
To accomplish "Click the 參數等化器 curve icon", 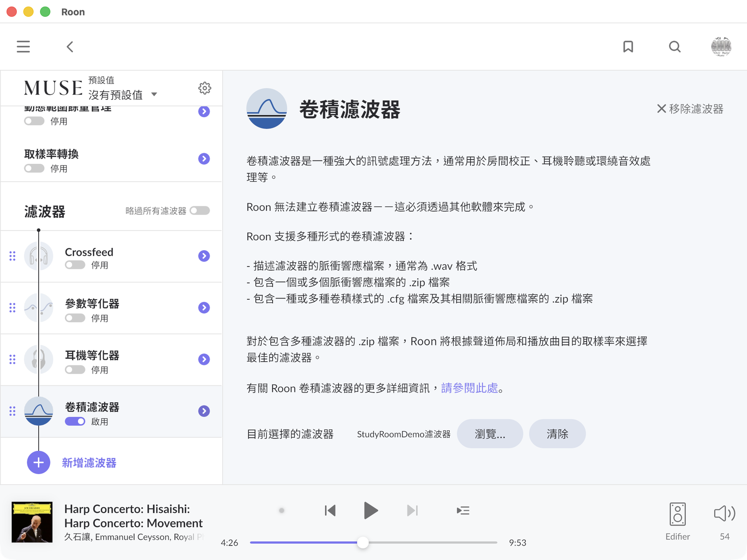I will (39, 308).
